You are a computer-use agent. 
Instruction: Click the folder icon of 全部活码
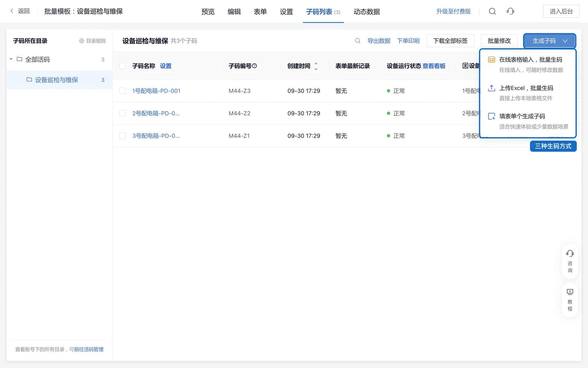[x=20, y=59]
